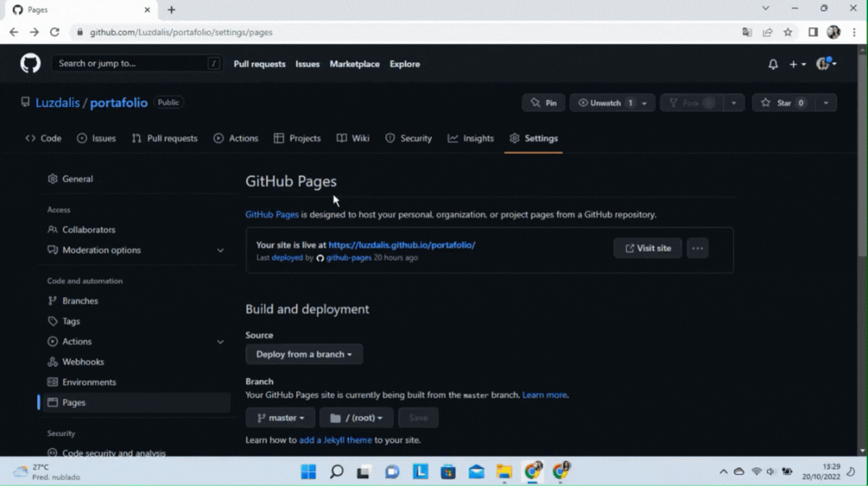Viewport: 868px width, 488px height.
Task: Switch to the Projects tab
Action: 297,138
